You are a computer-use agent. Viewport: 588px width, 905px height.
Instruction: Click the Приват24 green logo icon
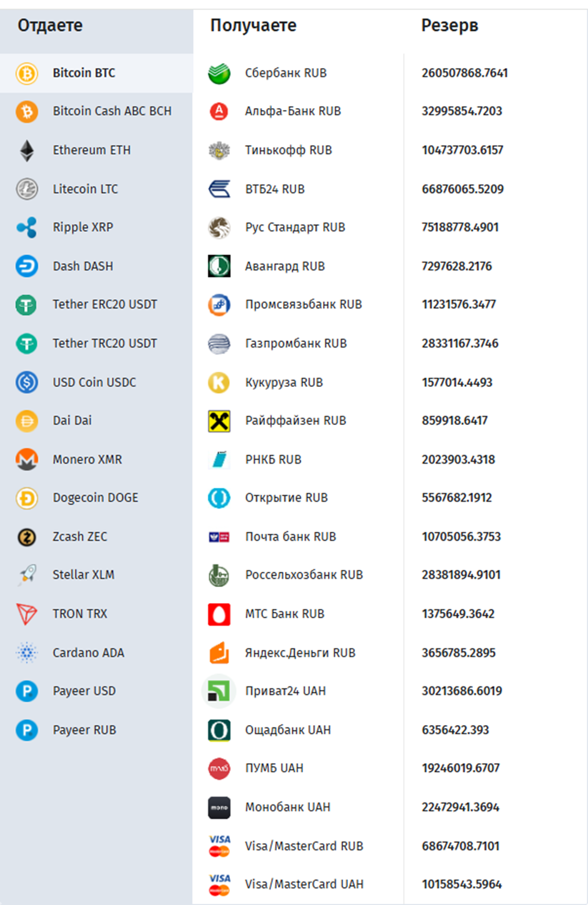(219, 691)
